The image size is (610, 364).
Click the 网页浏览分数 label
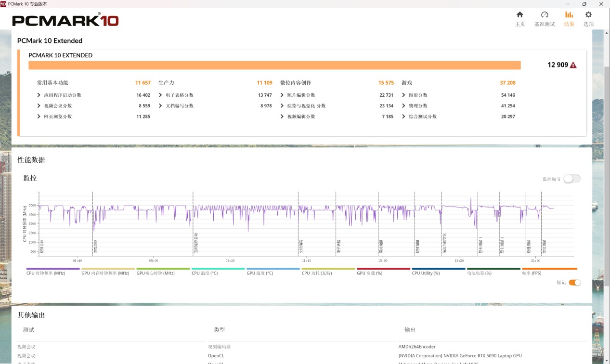(58, 117)
